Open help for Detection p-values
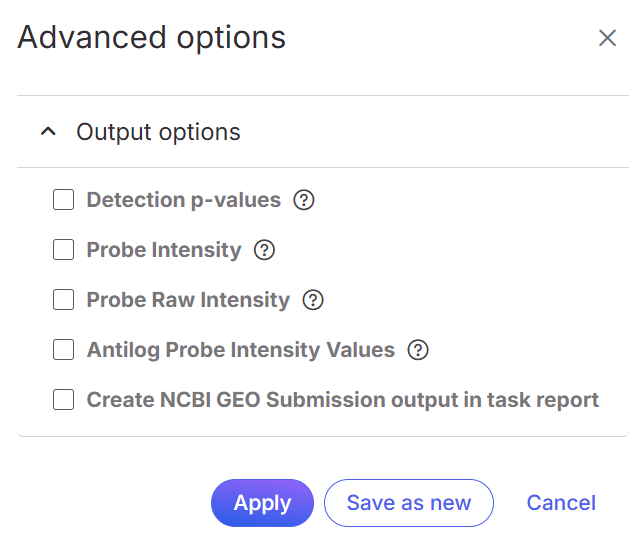The height and width of the screenshot is (538, 644). pyautogui.click(x=304, y=200)
